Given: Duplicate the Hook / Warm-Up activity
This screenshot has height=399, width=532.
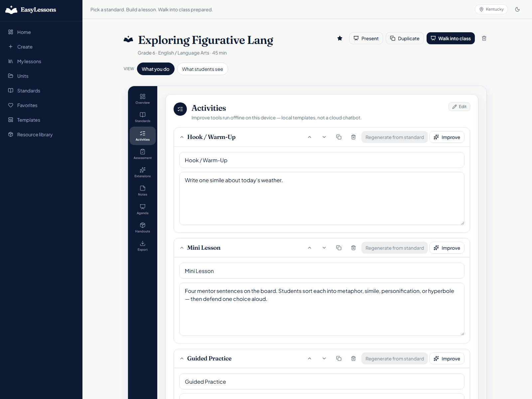Looking at the screenshot, I should 339,137.
